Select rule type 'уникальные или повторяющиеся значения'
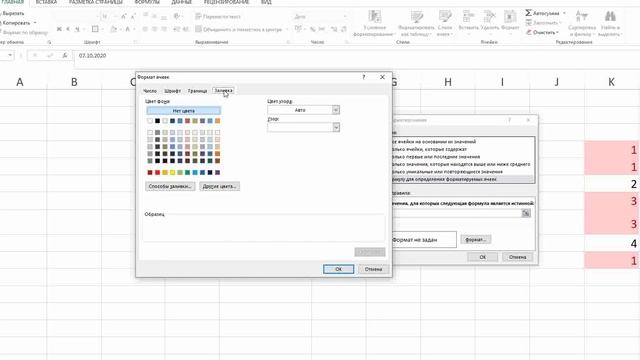Screen dimensions: 640x360 click(x=463, y=172)
